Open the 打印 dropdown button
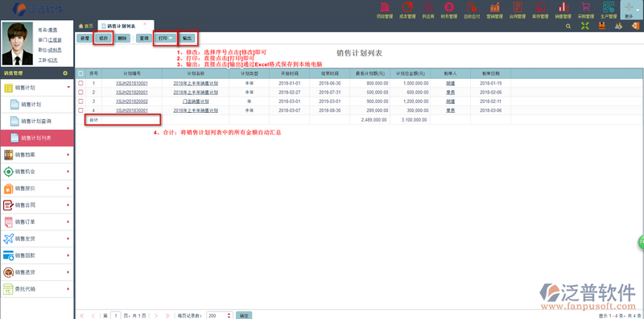The image size is (644, 319). click(166, 38)
